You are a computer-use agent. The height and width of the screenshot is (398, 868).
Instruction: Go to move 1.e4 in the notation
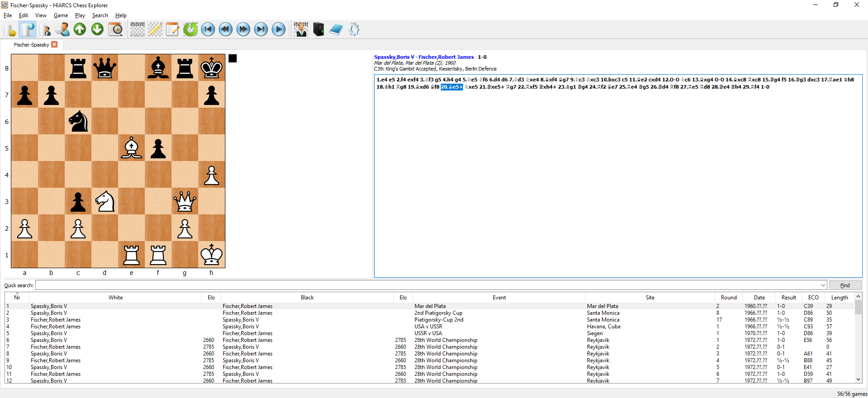click(x=382, y=80)
